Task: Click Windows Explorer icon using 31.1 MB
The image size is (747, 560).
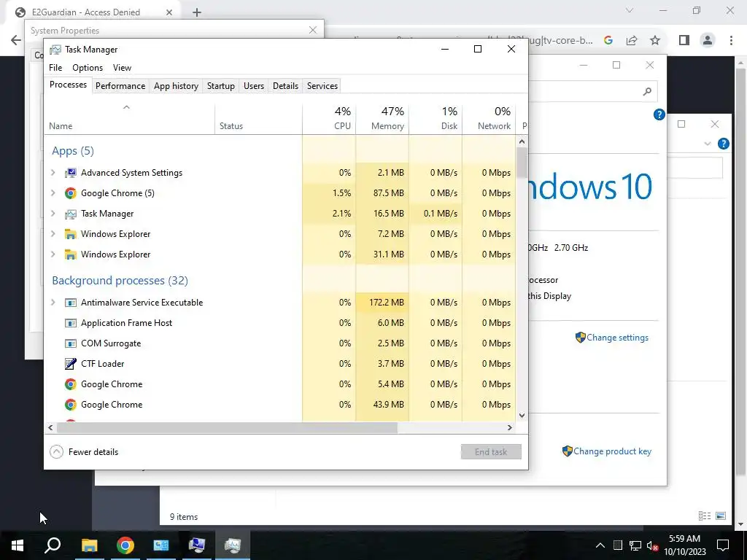Action: coord(71,254)
